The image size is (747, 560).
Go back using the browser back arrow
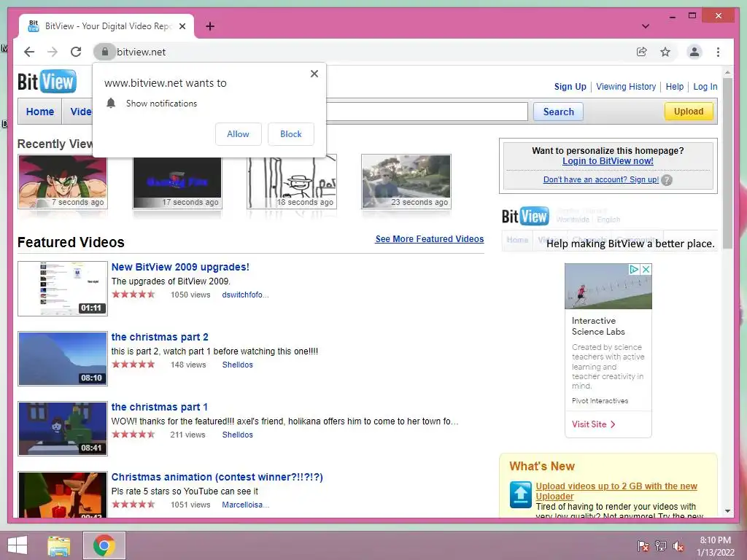(x=29, y=52)
